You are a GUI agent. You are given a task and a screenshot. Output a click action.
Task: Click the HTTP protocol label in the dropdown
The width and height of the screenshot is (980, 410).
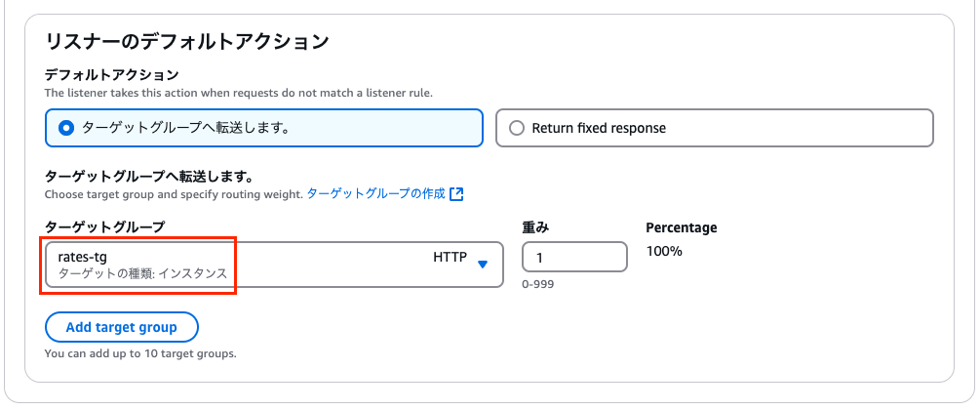pos(451,257)
